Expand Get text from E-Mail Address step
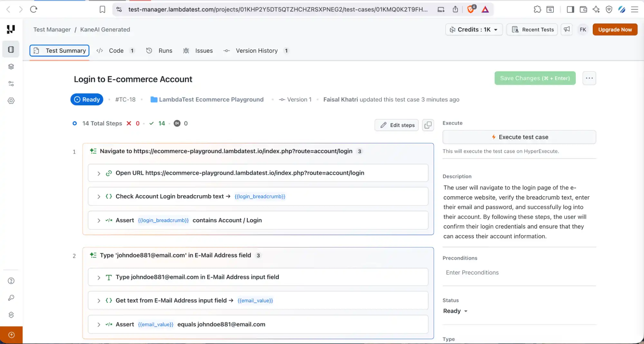644x344 pixels. coord(99,301)
